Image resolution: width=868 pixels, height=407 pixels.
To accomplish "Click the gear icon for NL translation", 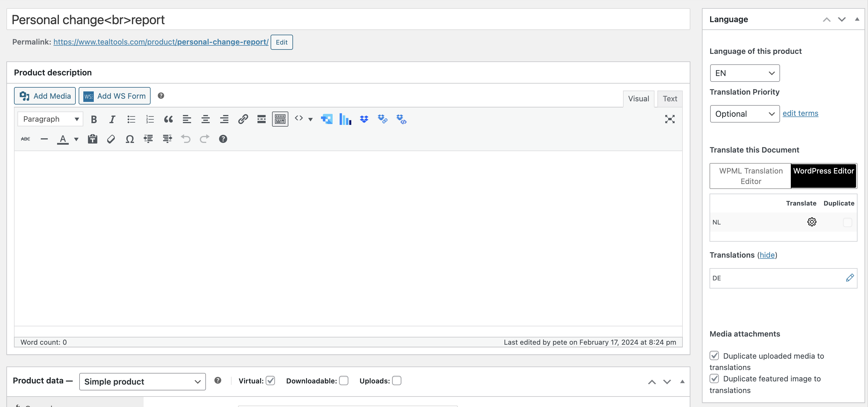I will coord(812,222).
